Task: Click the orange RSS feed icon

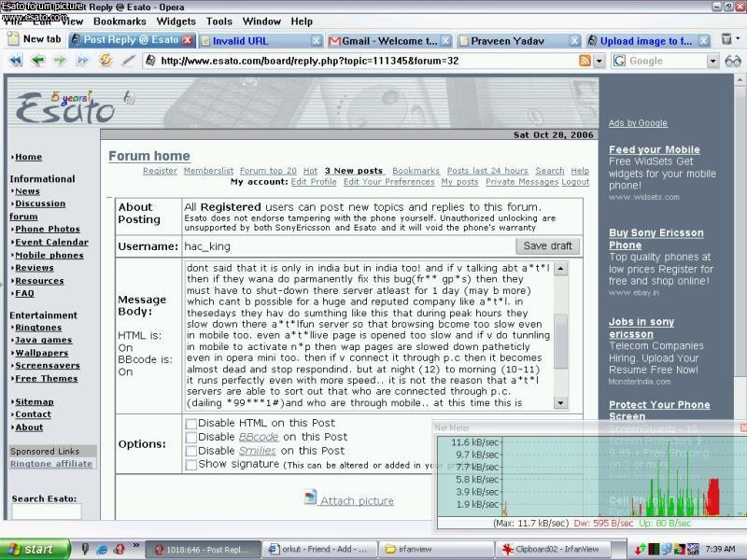Action: coord(585,61)
